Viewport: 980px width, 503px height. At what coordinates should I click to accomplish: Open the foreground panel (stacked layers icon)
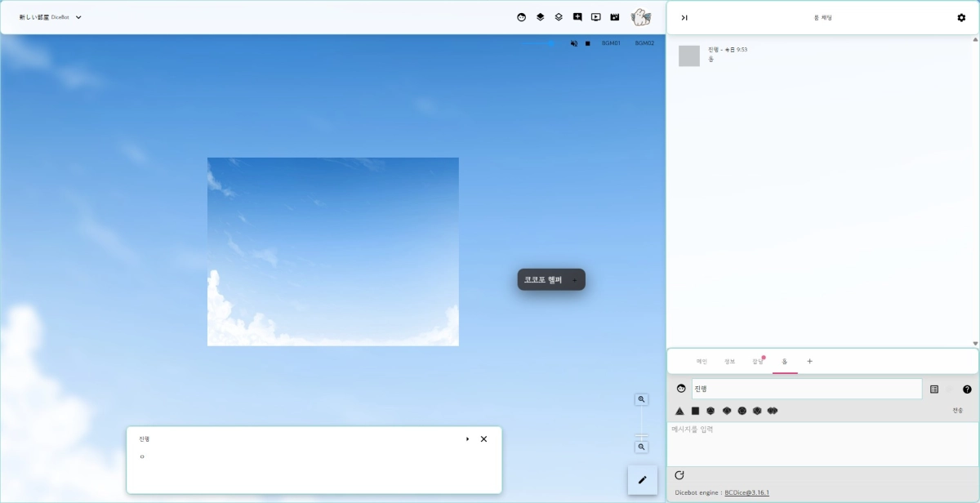(x=541, y=16)
